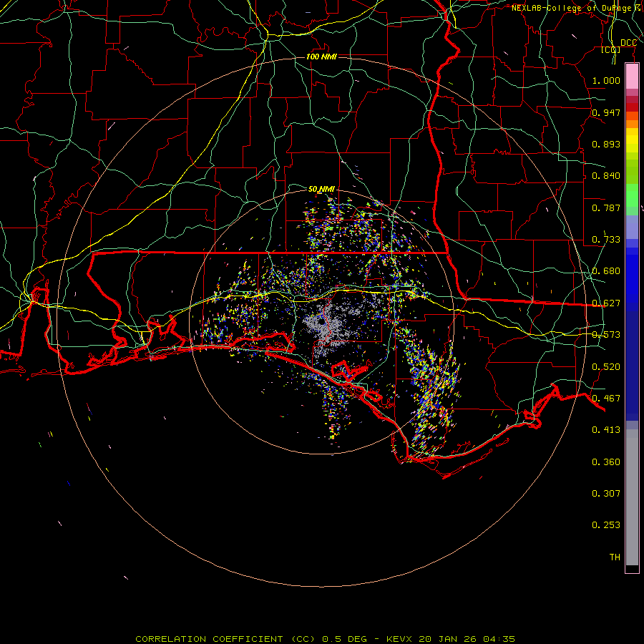This screenshot has width=644, height=644.
Task: Select the 0.467 legend value
Action: (x=606, y=399)
